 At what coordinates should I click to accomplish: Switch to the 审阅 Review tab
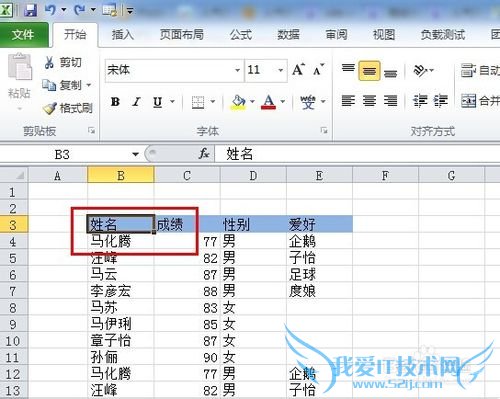pyautogui.click(x=336, y=35)
